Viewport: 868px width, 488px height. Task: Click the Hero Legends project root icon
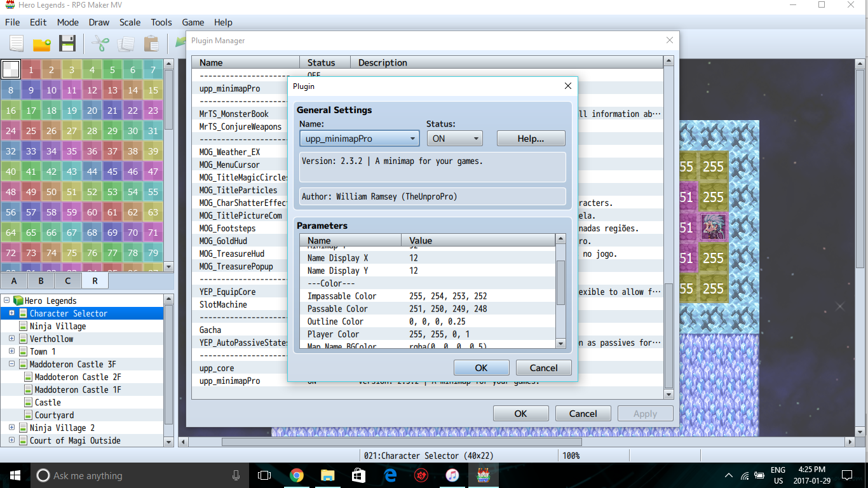[18, 301]
